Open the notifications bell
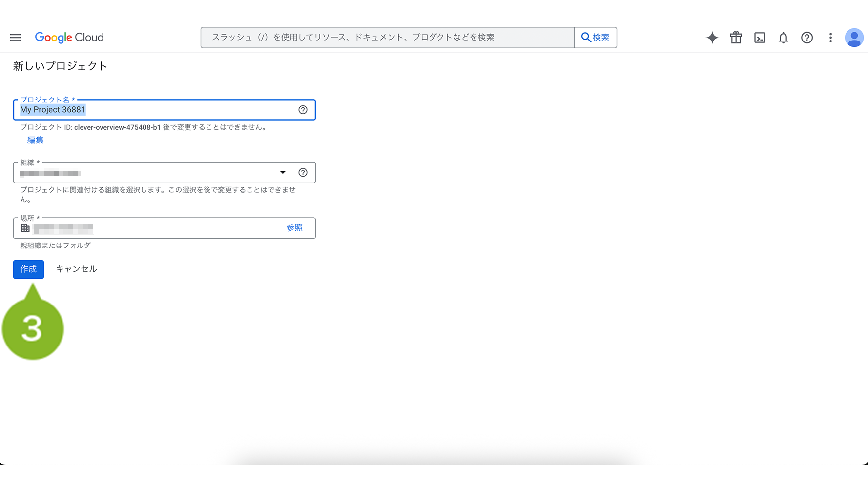Viewport: 868px width, 488px height. point(783,38)
